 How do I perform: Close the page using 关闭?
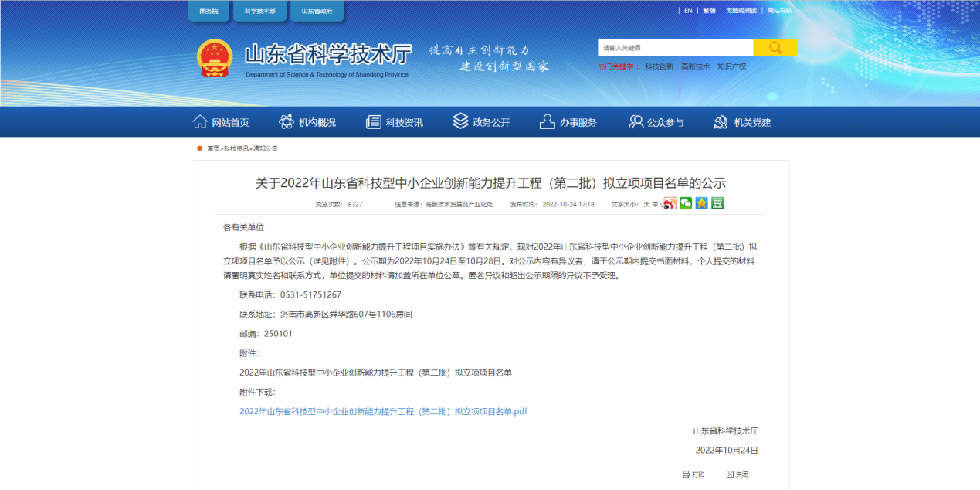click(738, 475)
